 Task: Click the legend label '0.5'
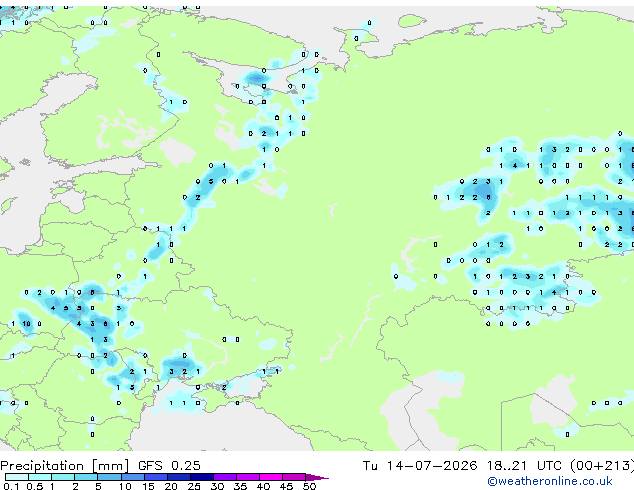34,486
